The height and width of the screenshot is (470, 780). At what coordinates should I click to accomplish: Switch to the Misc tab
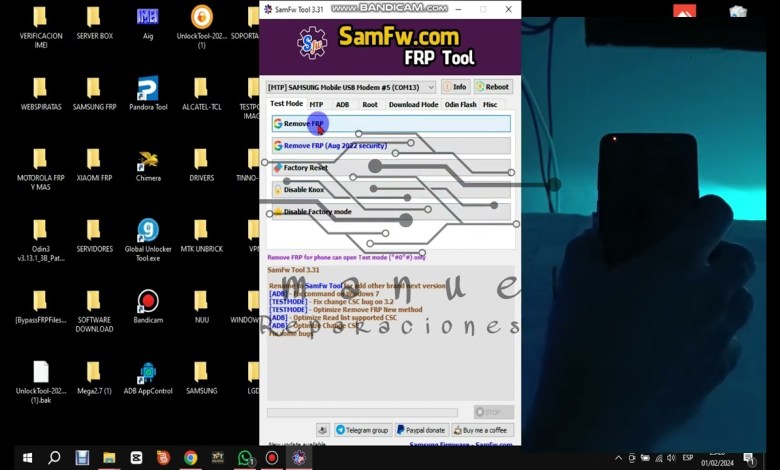[490, 104]
